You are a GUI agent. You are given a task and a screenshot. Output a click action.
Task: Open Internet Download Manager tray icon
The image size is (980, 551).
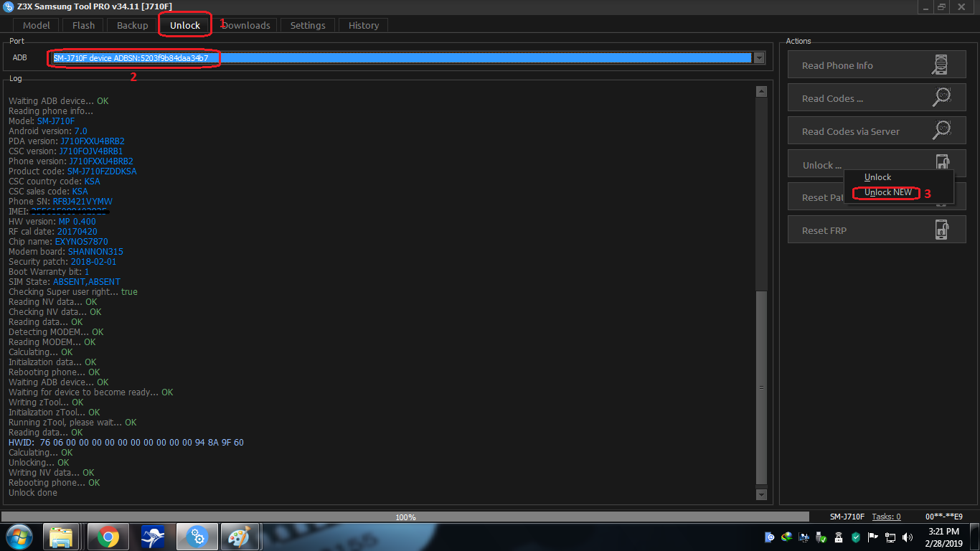coord(787,537)
